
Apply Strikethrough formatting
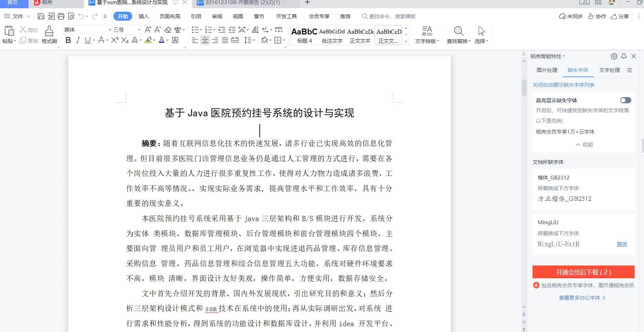pos(101,40)
